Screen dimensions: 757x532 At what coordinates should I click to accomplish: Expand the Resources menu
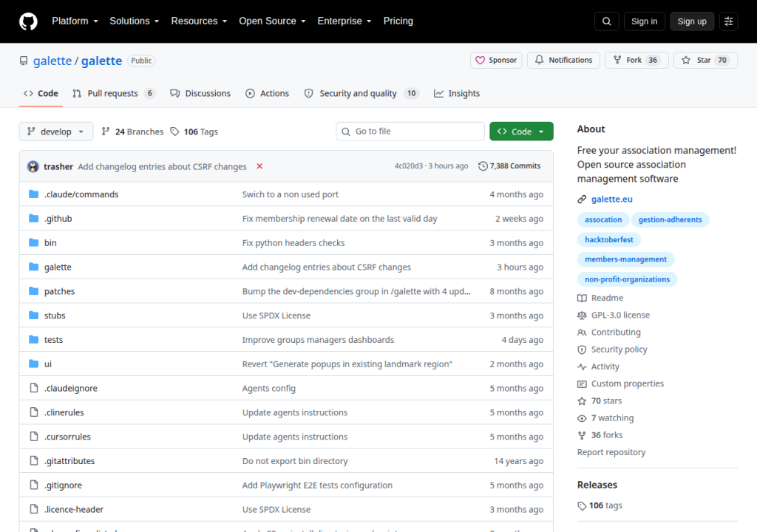(199, 21)
